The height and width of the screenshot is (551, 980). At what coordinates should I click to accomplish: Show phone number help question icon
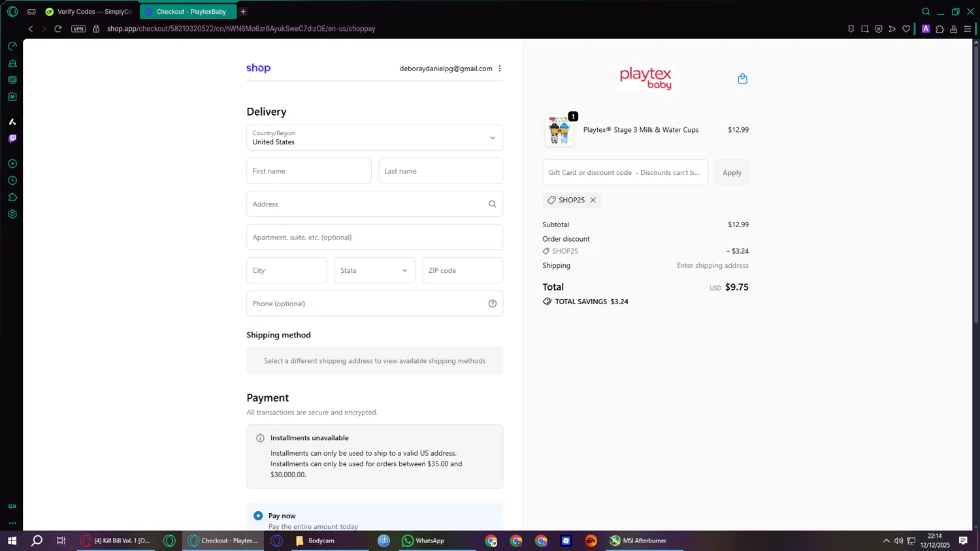click(x=493, y=304)
